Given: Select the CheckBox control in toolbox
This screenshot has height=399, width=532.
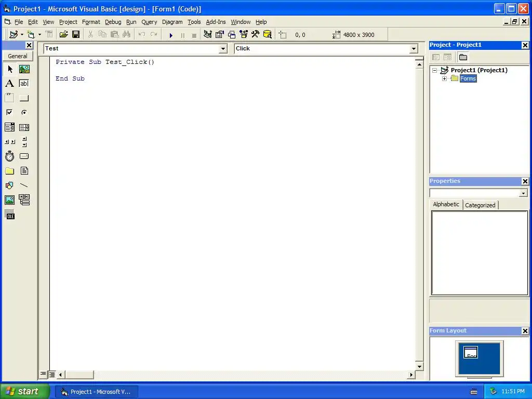Looking at the screenshot, I should 10,112.
